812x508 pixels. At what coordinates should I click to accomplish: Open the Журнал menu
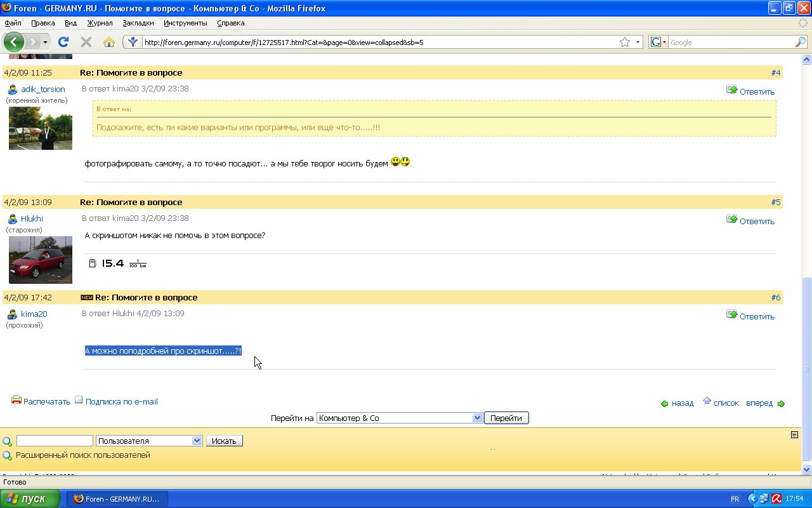[100, 23]
